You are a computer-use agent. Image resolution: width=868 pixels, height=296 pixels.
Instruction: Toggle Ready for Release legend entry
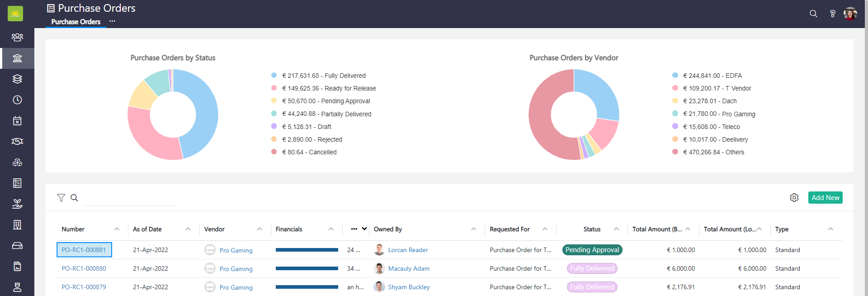[x=328, y=88]
